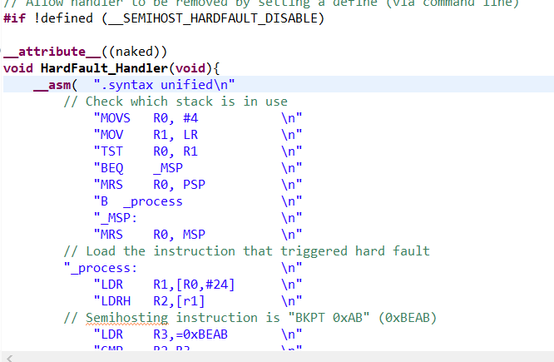The image size is (554, 362).
Task: Click the underlined word Semihosting in the comment
Action: click(x=127, y=318)
